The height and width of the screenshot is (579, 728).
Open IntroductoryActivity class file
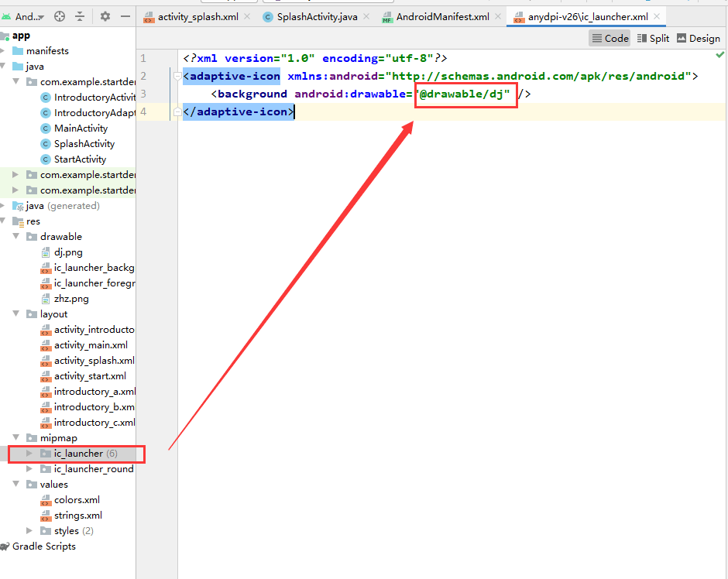(94, 98)
